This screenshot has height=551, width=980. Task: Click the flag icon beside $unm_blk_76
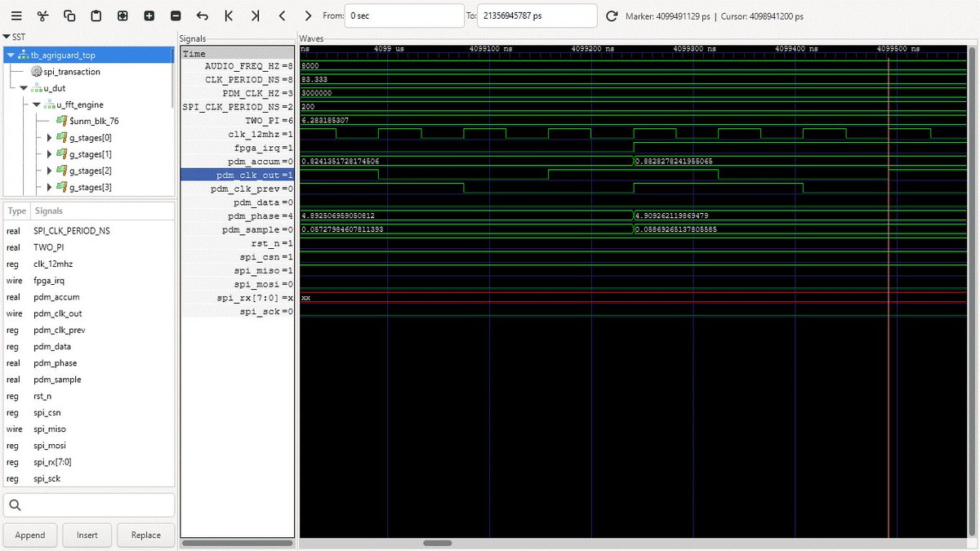pos(62,121)
